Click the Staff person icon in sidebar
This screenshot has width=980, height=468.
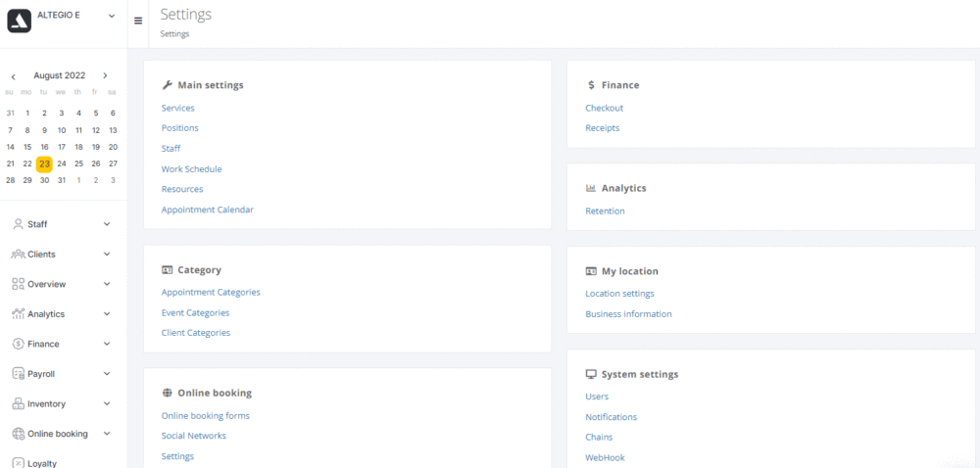(x=18, y=224)
